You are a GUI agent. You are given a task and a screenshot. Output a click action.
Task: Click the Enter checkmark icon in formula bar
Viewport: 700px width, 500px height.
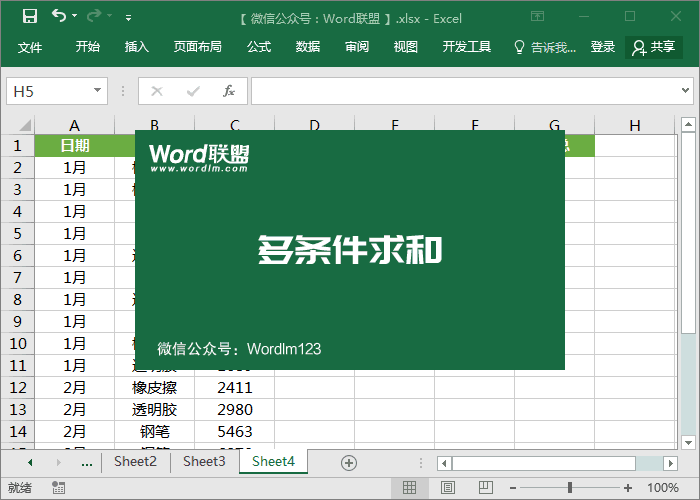point(193,91)
